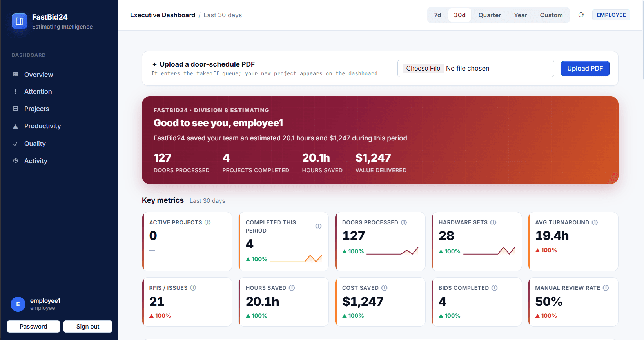Click the '20.1h' value in Hours Saved card
Screen dimensions: 644x340
[263, 301]
